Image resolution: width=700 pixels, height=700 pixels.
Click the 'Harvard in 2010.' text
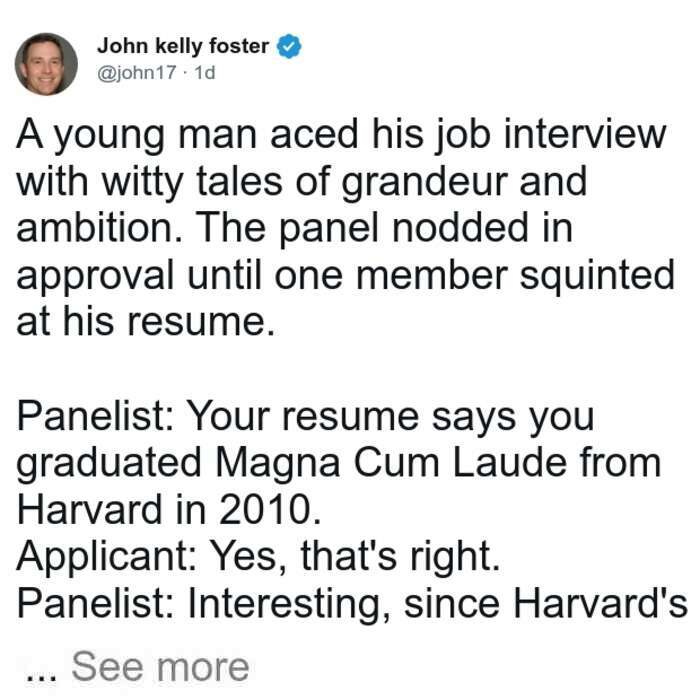pos(169,510)
